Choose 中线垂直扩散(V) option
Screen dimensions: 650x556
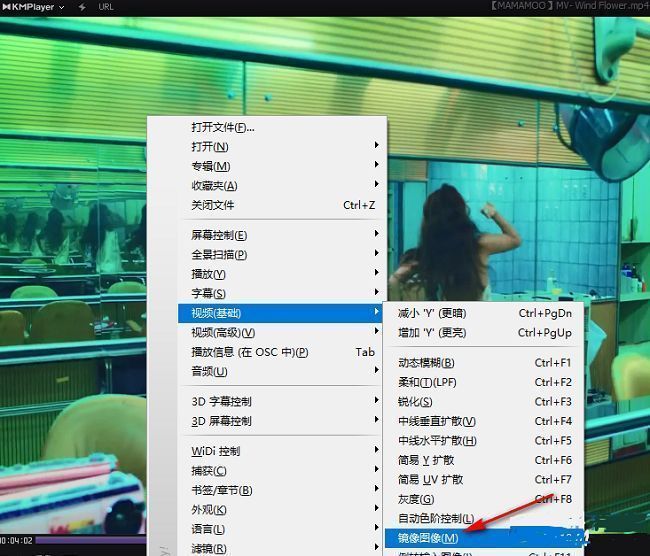(484, 422)
